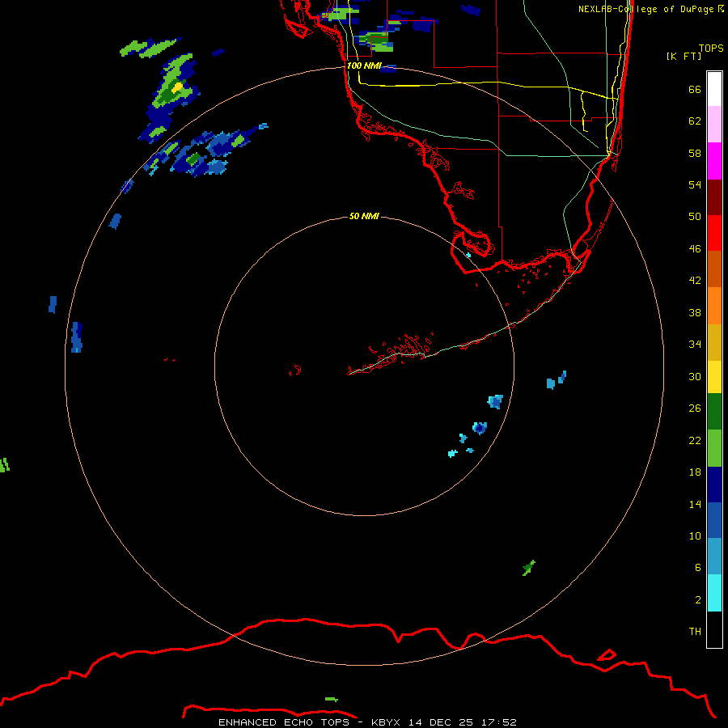Click the NEXLAB-College of DuPage credit text

coord(646,9)
